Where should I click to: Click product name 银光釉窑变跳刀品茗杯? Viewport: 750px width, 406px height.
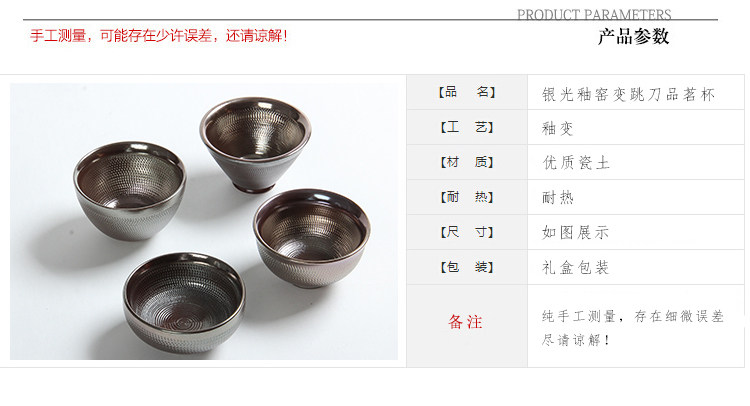point(628,94)
